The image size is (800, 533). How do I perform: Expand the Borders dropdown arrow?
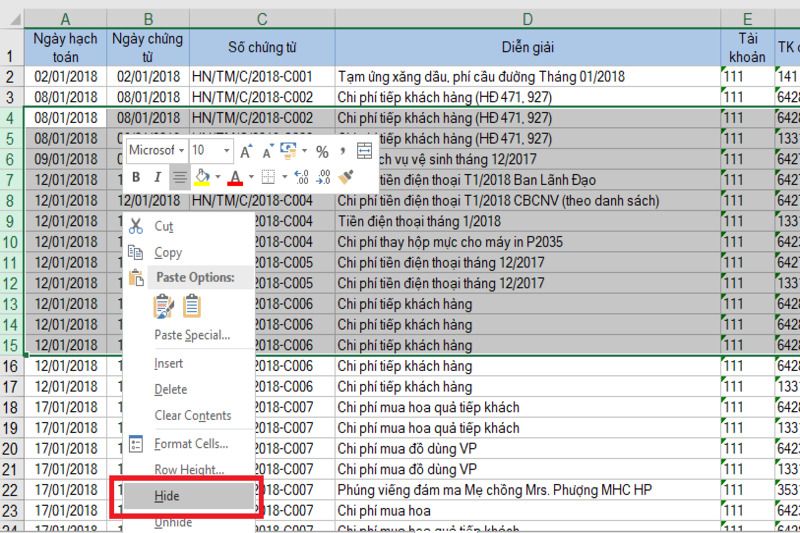point(283,178)
